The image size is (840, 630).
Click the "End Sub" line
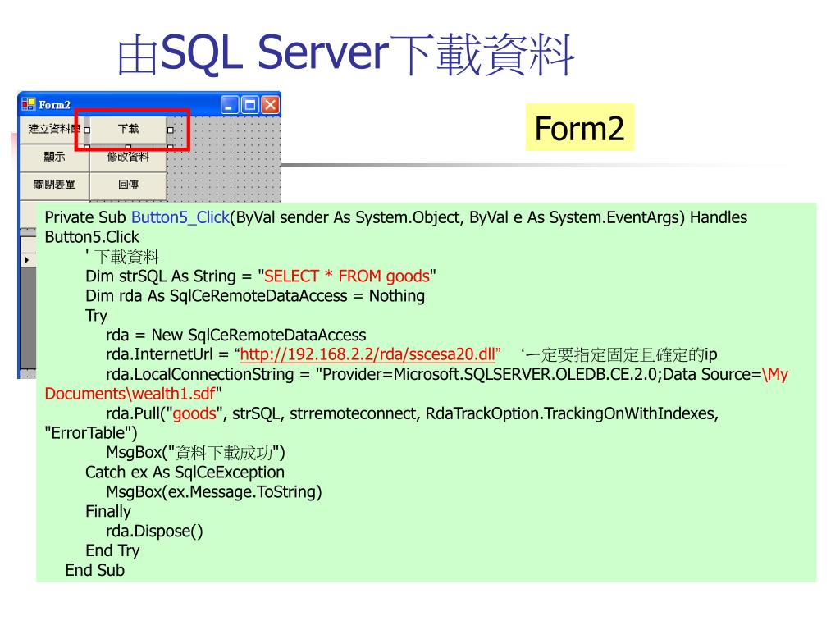[x=95, y=571]
